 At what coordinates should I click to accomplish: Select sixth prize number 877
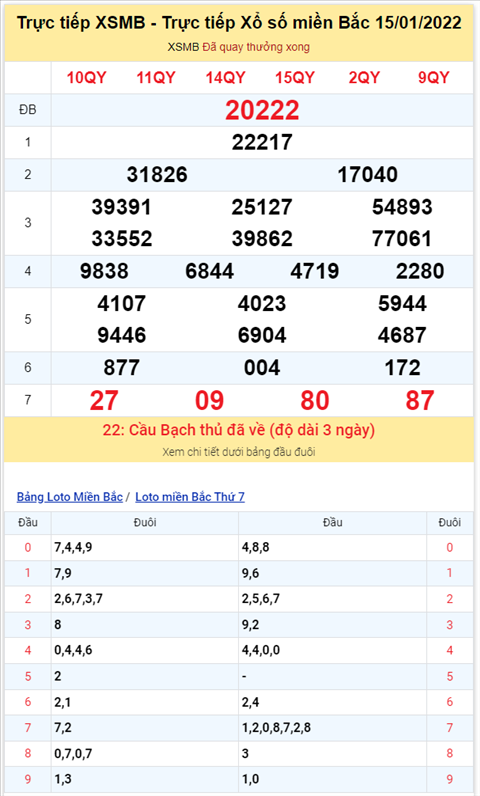coord(122,368)
